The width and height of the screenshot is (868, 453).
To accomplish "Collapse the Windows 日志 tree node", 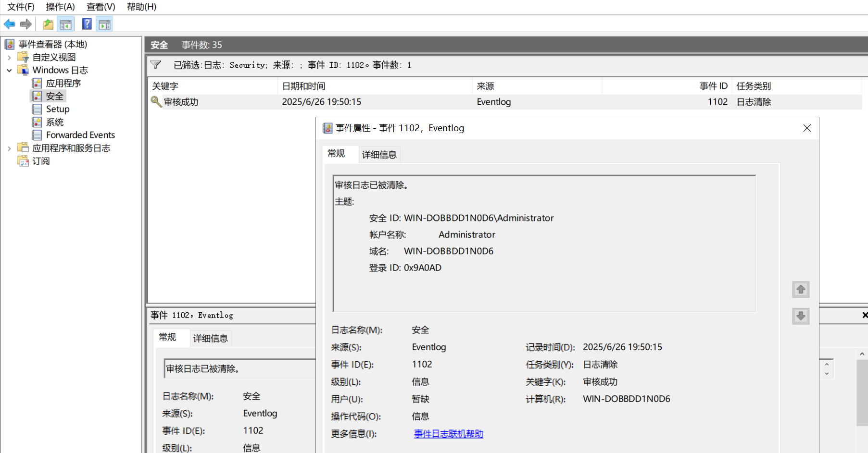I will 9,71.
